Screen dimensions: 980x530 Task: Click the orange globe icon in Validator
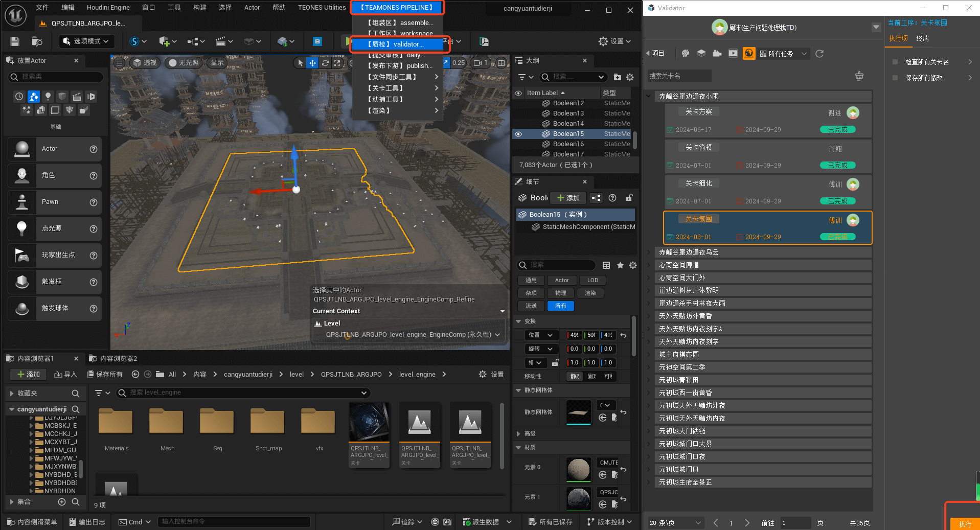click(x=749, y=53)
